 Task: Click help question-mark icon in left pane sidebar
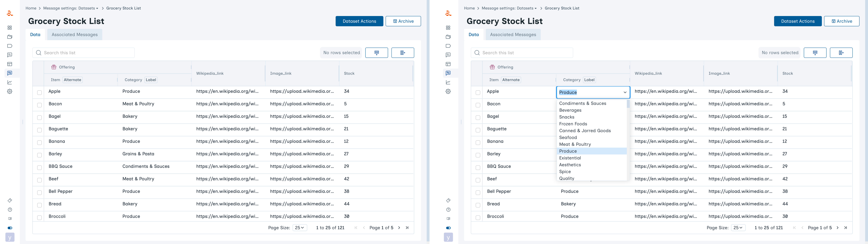(10, 210)
